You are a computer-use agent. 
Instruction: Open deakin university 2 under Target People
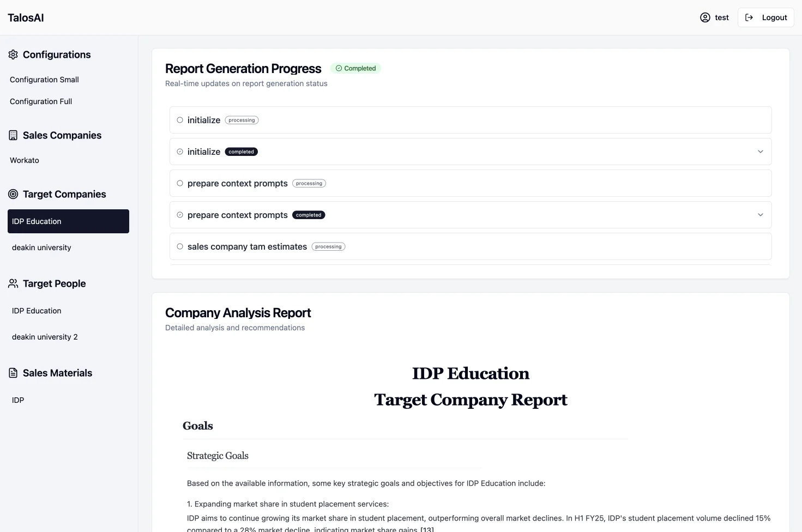click(x=45, y=337)
